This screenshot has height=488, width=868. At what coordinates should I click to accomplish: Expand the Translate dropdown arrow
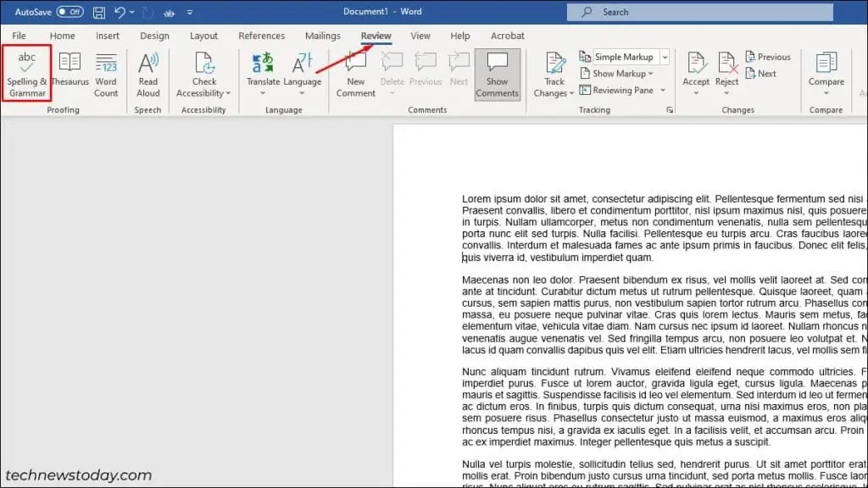(263, 93)
